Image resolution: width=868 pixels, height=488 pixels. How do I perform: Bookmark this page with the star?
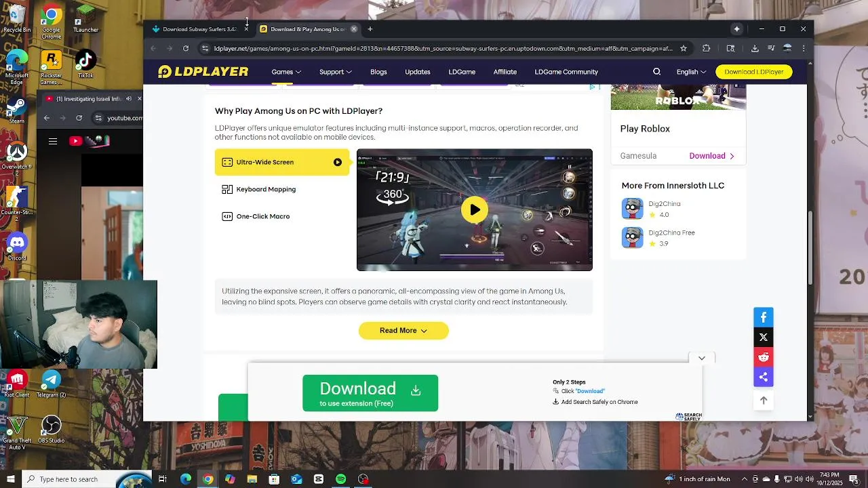[x=684, y=48]
